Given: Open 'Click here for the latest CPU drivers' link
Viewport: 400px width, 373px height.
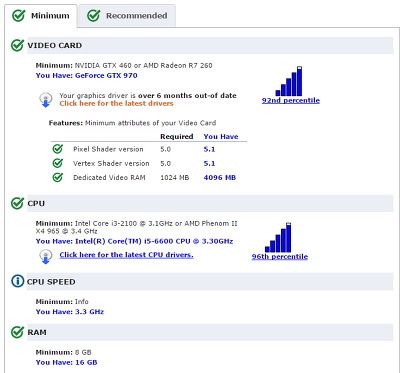Looking at the screenshot, I should click(x=126, y=255).
